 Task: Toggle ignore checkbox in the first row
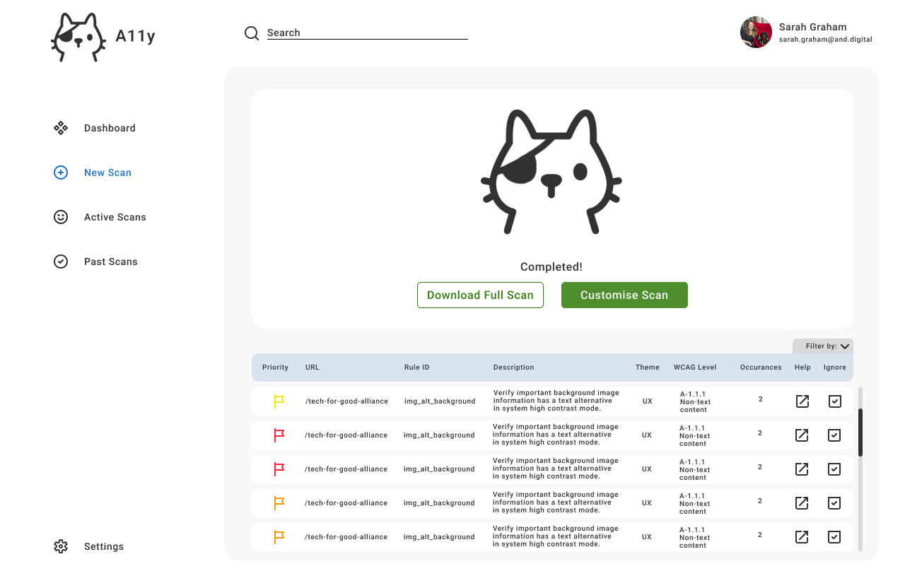pyautogui.click(x=835, y=401)
